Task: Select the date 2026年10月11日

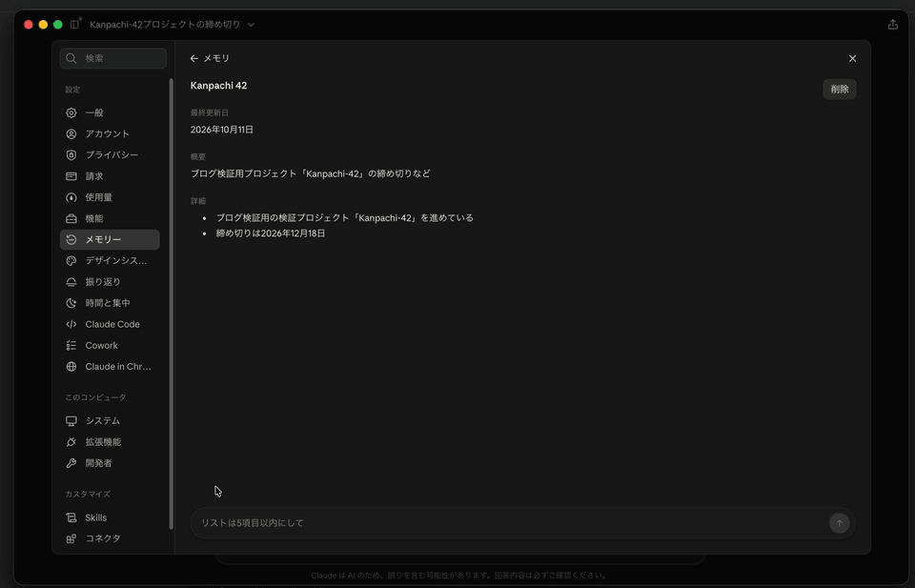Action: (x=222, y=130)
